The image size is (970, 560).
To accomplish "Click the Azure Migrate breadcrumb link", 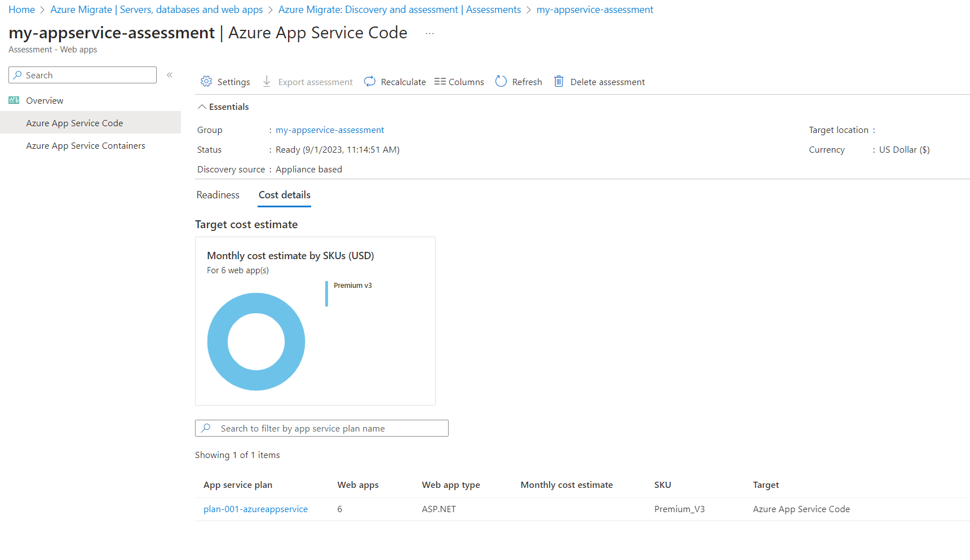I will click(x=157, y=9).
